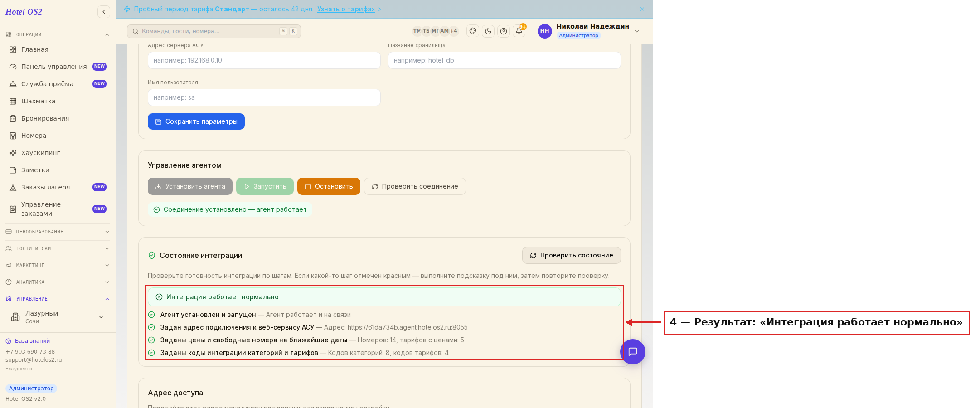Click Остановить agent button
The width and height of the screenshot is (980, 408).
tap(329, 186)
